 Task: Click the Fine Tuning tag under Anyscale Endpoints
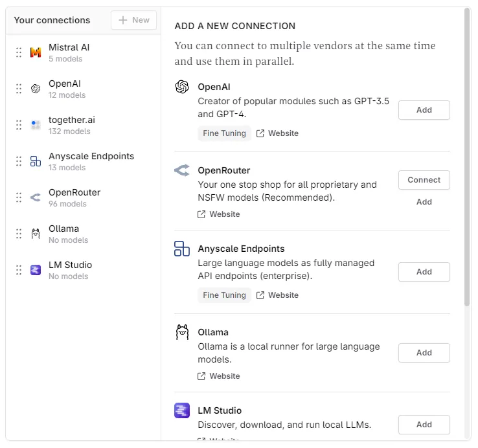224,295
